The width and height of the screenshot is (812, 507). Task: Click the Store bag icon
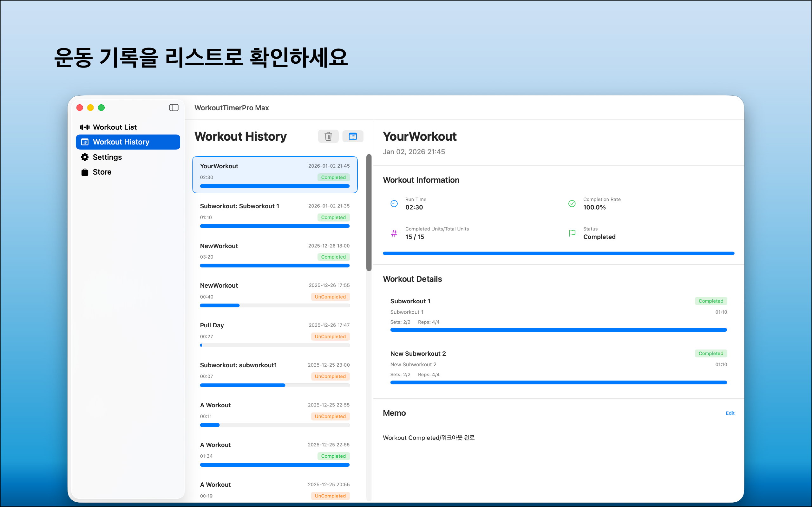point(85,172)
